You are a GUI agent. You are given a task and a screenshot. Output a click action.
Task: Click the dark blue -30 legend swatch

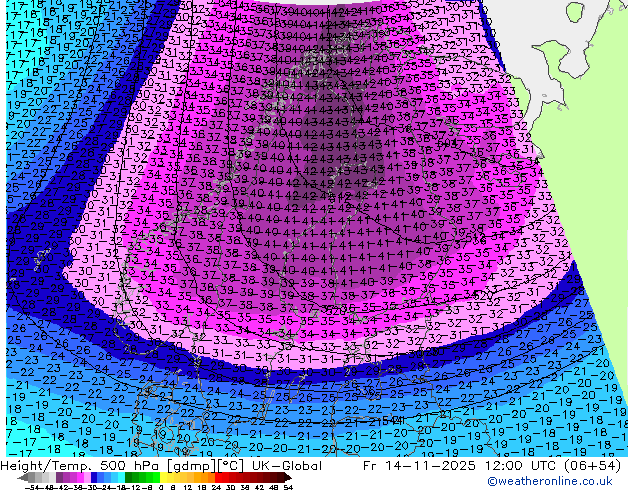point(94,477)
